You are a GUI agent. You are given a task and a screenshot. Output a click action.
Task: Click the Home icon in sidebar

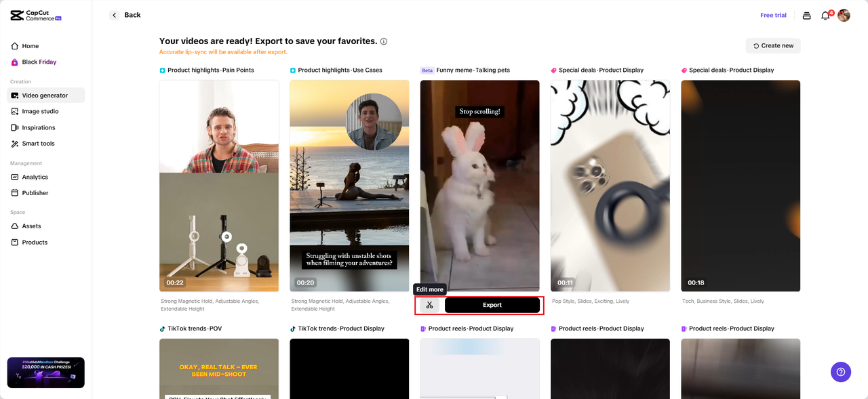(15, 46)
